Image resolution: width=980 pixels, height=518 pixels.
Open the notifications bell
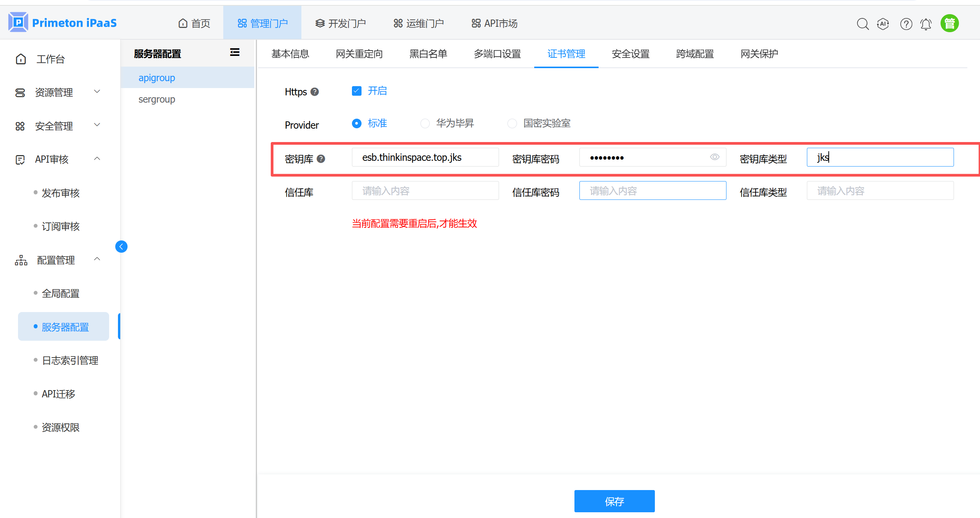tap(926, 24)
